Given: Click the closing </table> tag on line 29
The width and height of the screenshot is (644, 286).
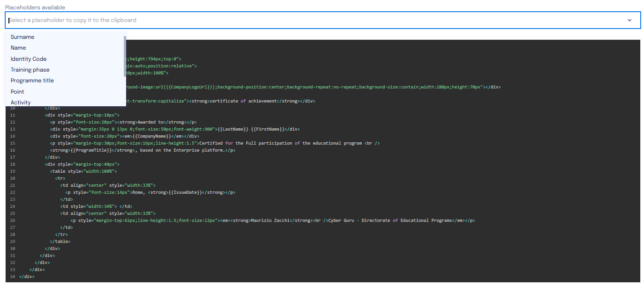Looking at the screenshot, I should 60,242.
